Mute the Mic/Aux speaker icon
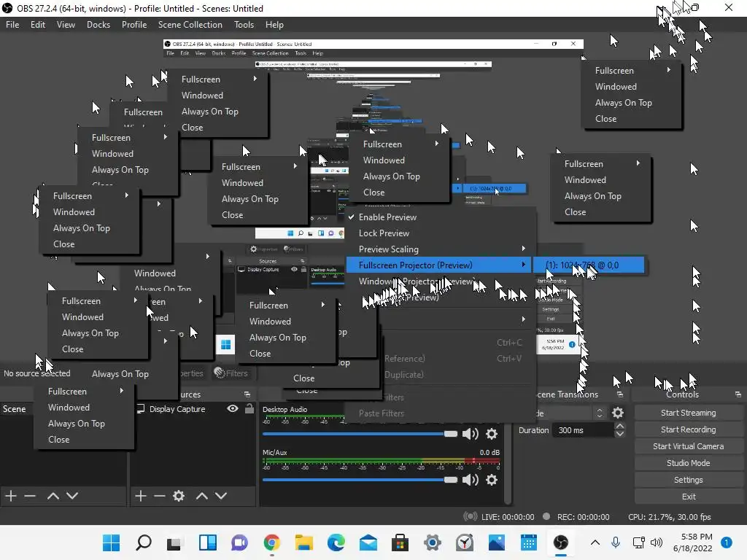Viewport: 747px width, 560px height. (x=471, y=480)
